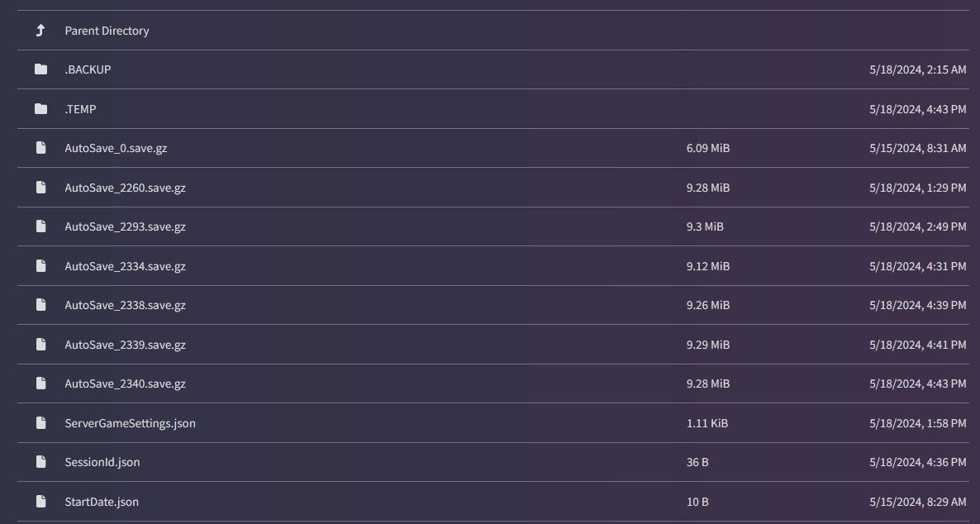Open AutoSave_2293.save.gz file name

pyautogui.click(x=125, y=226)
